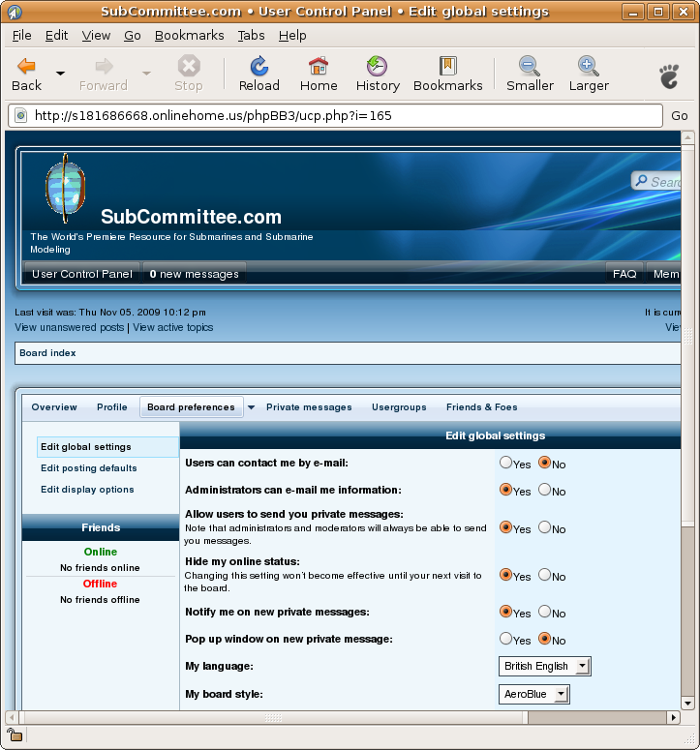Select No for administrators can e-mail me
700x750 pixels.
pyautogui.click(x=544, y=490)
